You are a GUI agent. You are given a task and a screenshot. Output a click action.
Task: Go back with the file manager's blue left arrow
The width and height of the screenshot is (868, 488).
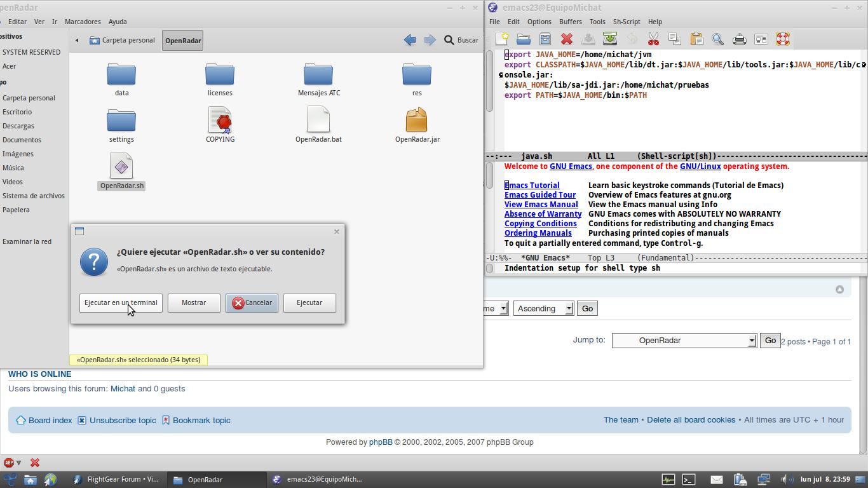click(410, 40)
